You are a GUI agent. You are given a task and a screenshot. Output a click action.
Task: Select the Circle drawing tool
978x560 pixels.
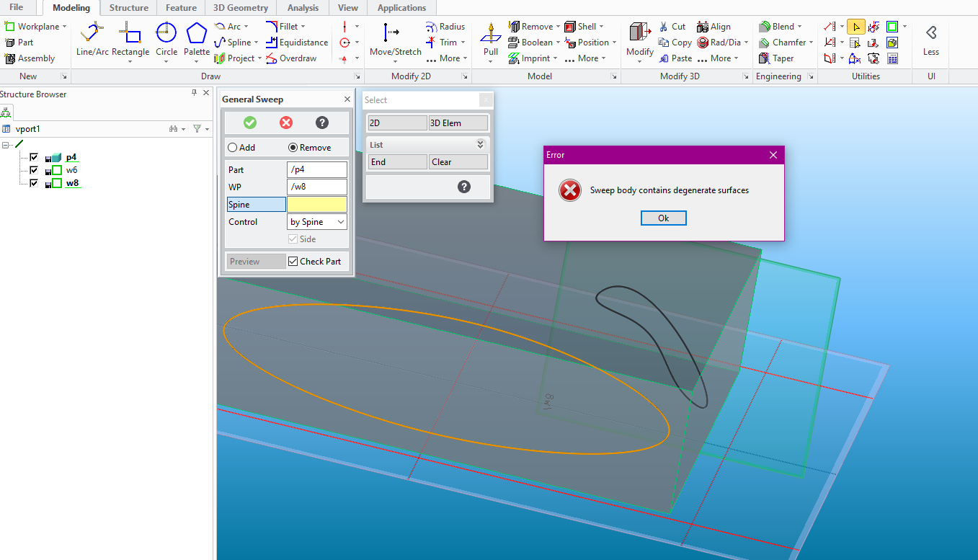166,39
